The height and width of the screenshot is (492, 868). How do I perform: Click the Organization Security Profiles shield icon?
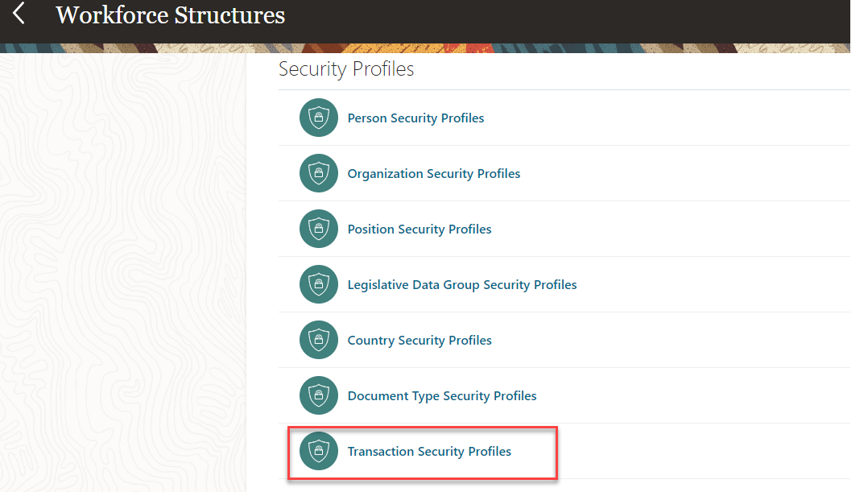pyautogui.click(x=319, y=174)
